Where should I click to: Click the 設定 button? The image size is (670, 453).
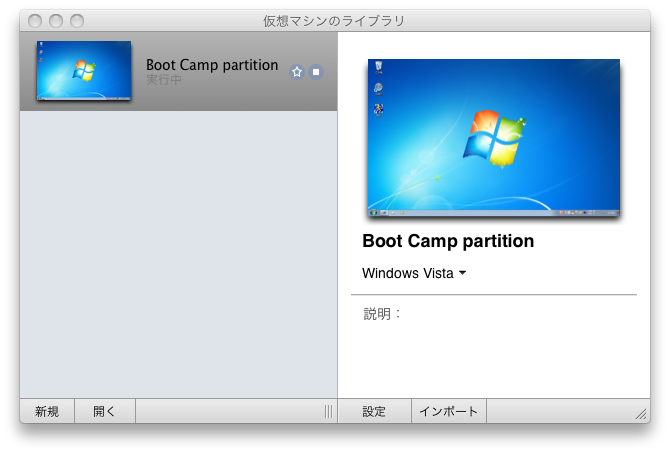pos(374,411)
